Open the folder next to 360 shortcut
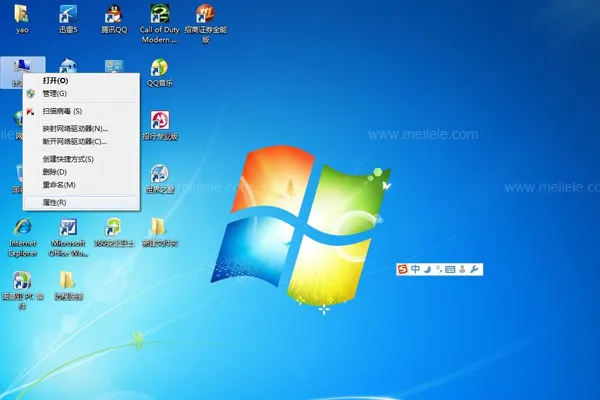This screenshot has width=600, height=400. coord(160,232)
